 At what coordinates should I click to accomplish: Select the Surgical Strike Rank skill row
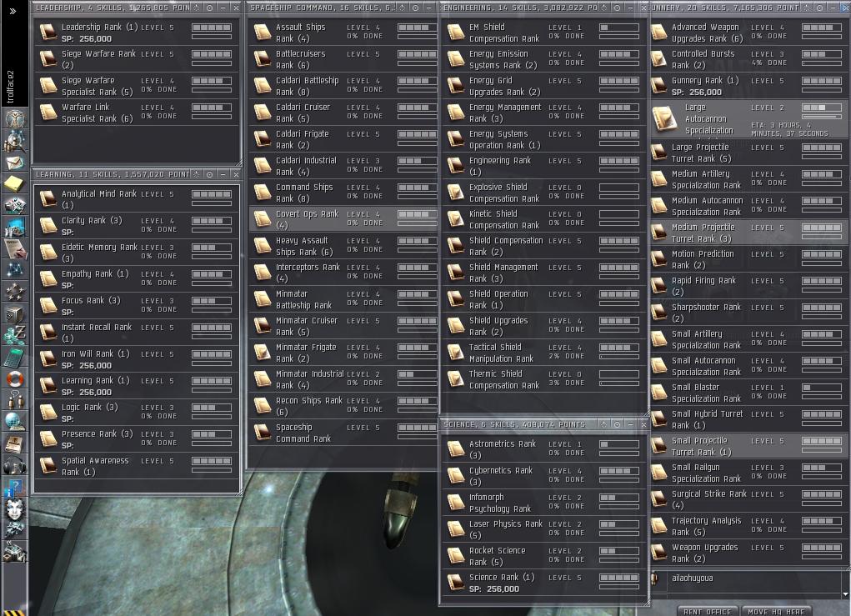pos(749,499)
